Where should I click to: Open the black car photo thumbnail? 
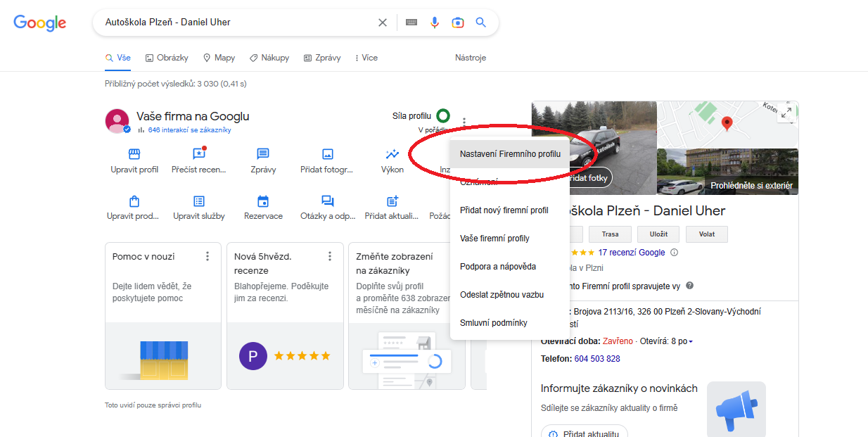(594, 148)
